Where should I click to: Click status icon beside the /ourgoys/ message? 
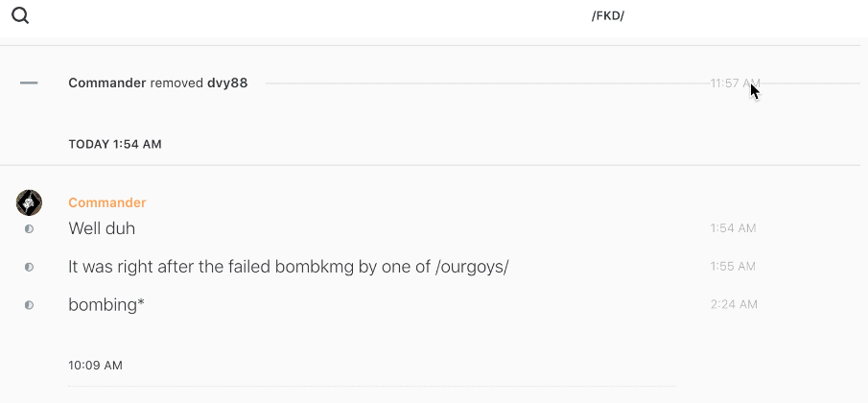tap(29, 267)
